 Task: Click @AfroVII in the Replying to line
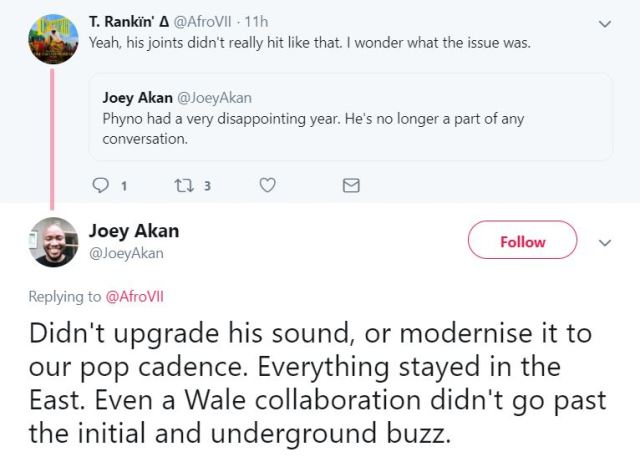(x=134, y=297)
